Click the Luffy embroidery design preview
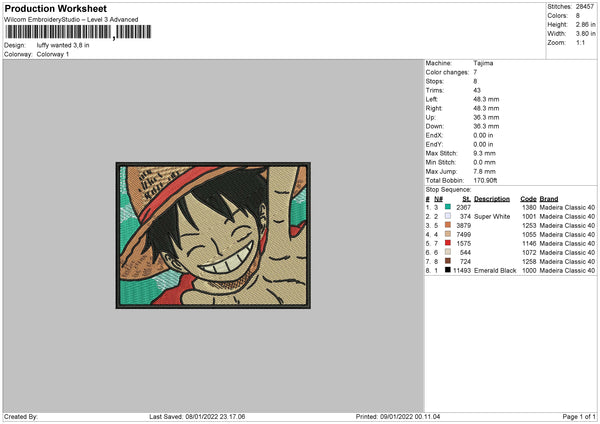 coord(213,235)
